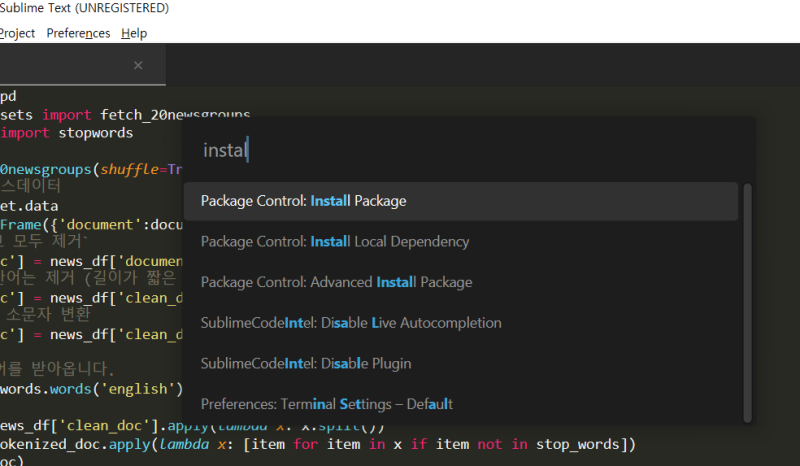The height and width of the screenshot is (466, 800).
Task: Click the shuffle parameter text
Action: click(129, 169)
